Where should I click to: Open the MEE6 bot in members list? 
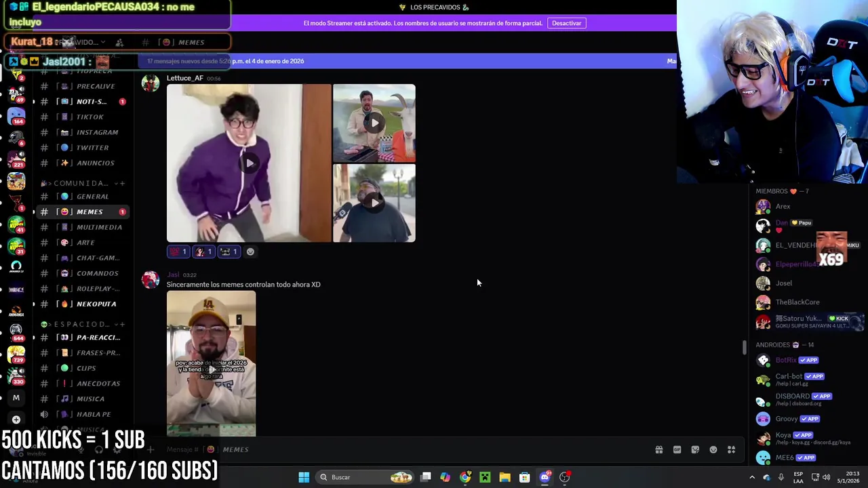point(807,457)
